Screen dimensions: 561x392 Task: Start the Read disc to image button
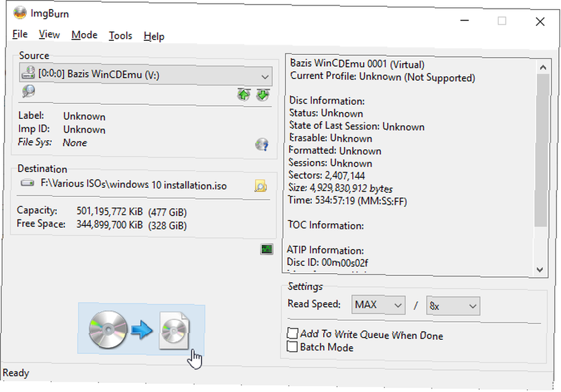[141, 329]
